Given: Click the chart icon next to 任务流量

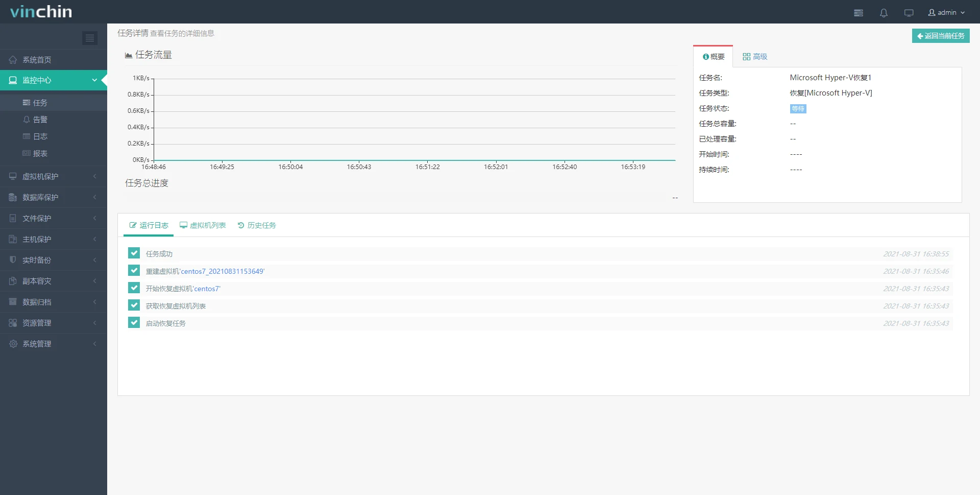Looking at the screenshot, I should pos(129,55).
